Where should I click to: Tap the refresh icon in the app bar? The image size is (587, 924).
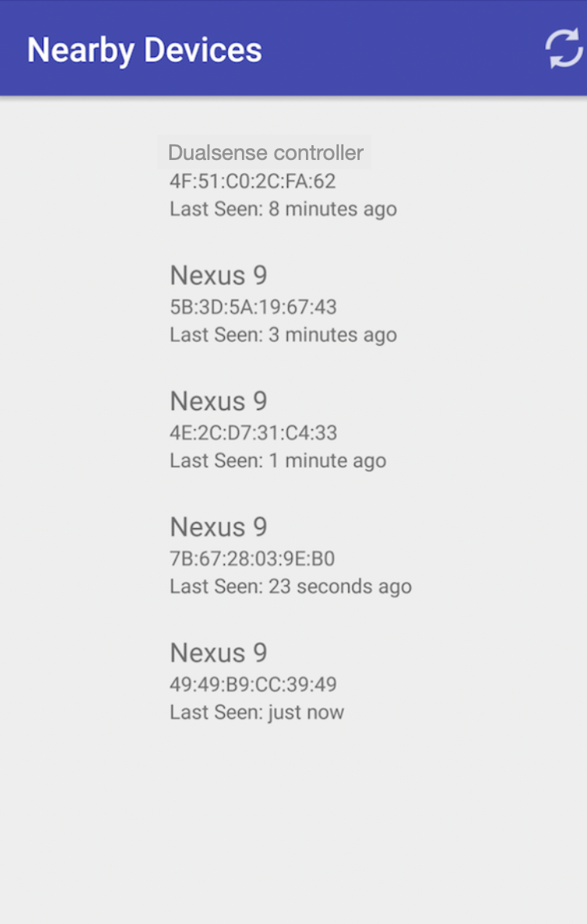[564, 49]
